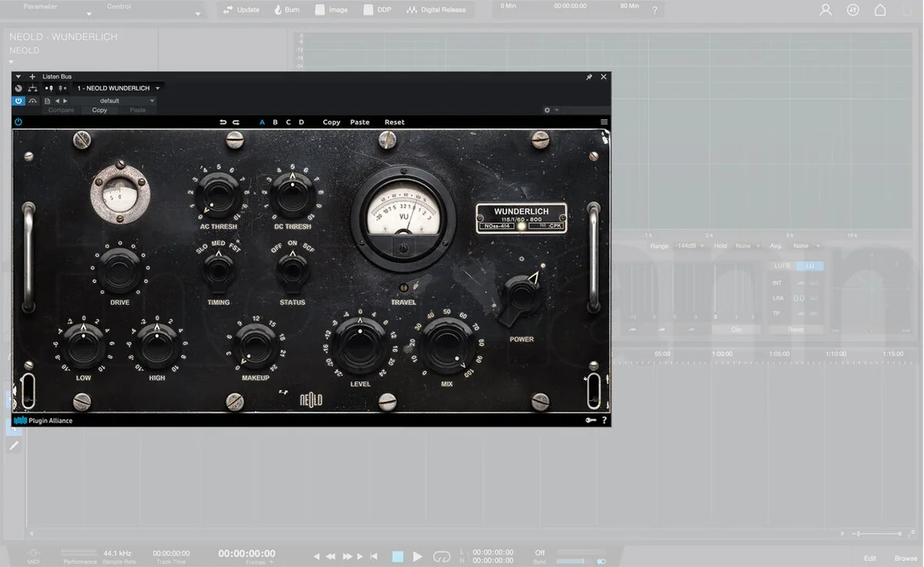Image resolution: width=924 pixels, height=567 pixels.
Task: Toggle the plugin bypass power icon
Action: [x=18, y=122]
